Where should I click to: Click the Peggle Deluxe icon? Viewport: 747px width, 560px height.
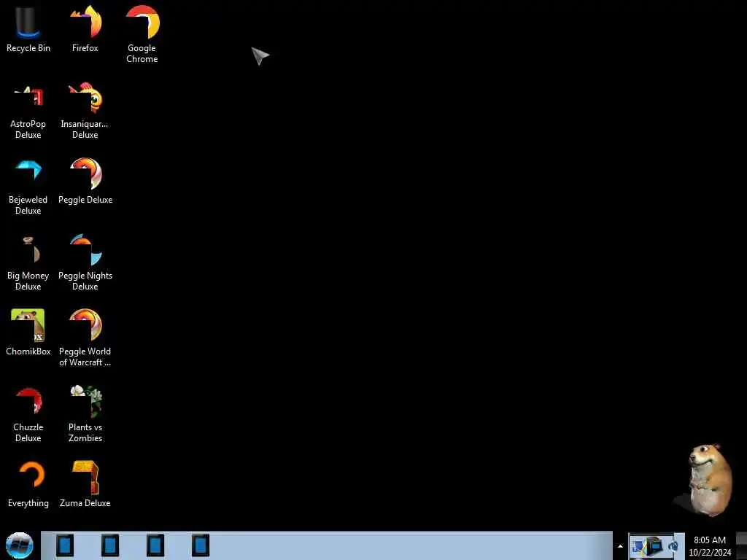coord(85,182)
